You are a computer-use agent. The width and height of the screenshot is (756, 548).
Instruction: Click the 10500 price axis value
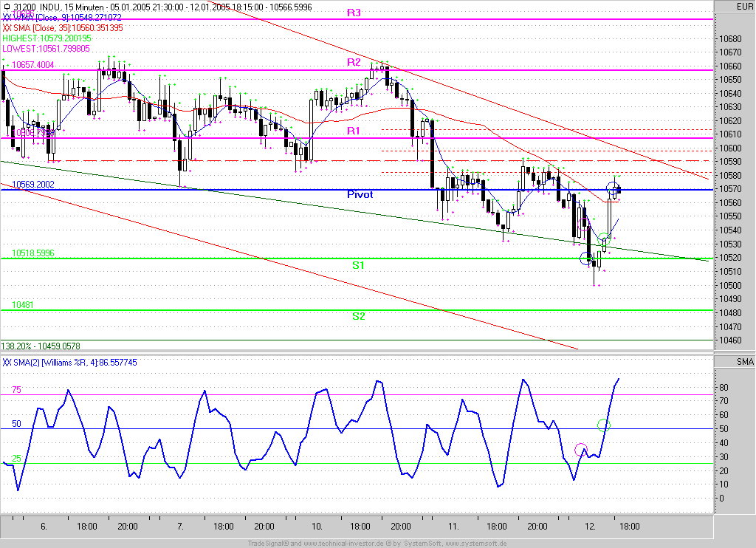tap(730, 285)
